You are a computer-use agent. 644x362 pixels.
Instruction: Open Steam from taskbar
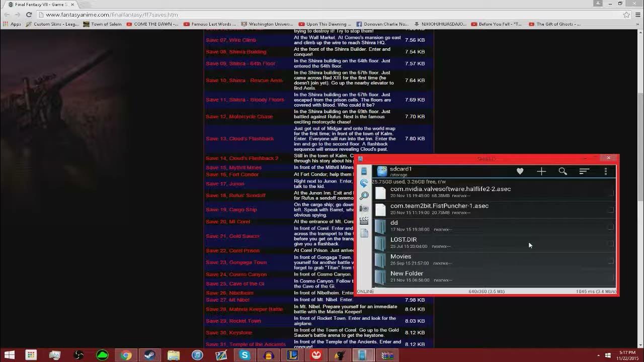pos(149,355)
